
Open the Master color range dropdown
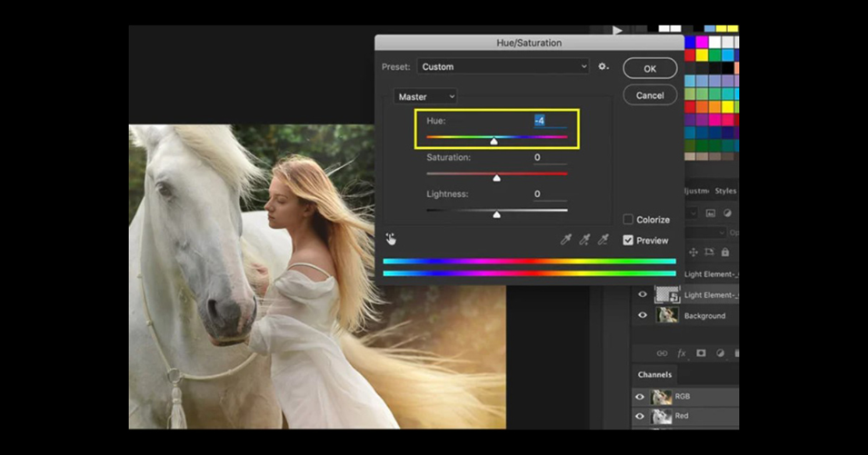click(425, 97)
